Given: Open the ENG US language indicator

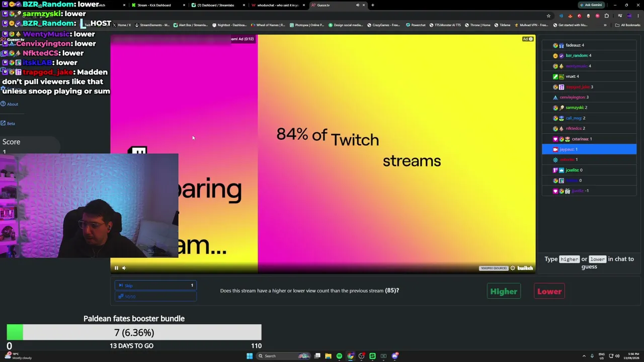Looking at the screenshot, I should point(601,356).
